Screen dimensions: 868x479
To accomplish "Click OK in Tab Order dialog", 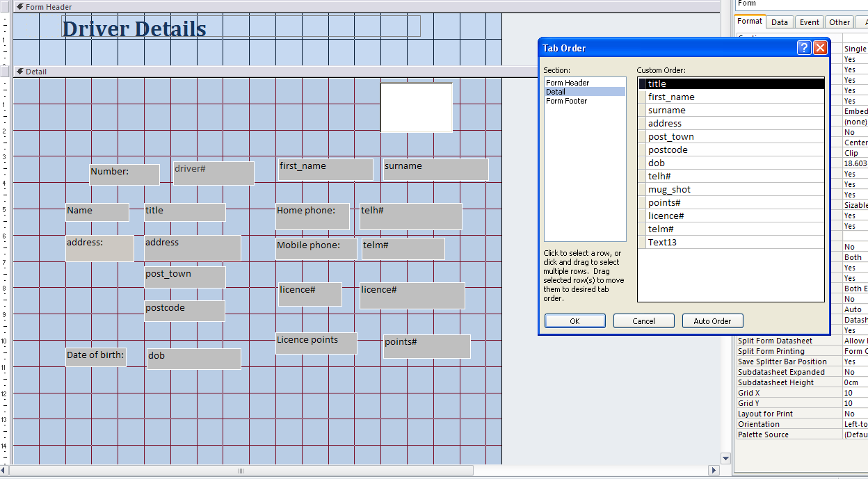I will 574,321.
